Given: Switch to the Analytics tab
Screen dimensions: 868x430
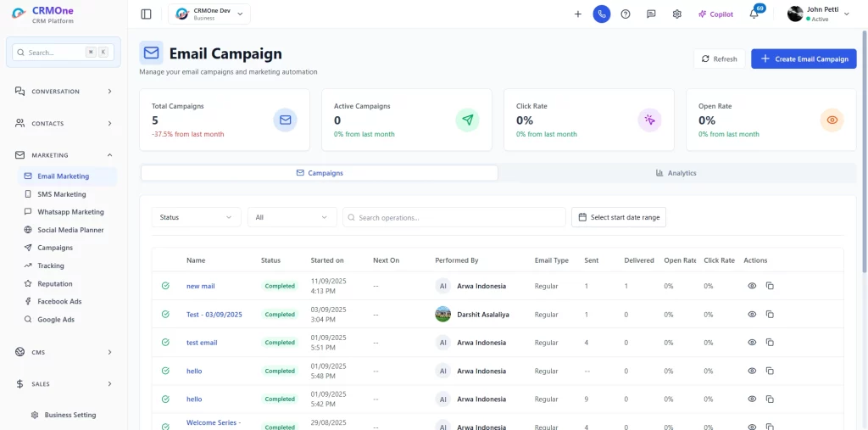Looking at the screenshot, I should pyautogui.click(x=676, y=173).
